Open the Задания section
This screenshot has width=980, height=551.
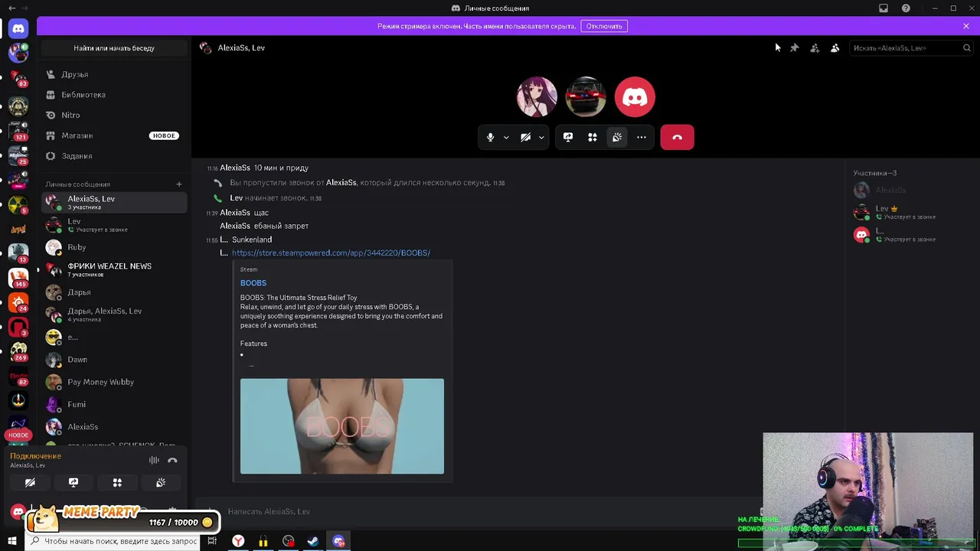(114, 156)
